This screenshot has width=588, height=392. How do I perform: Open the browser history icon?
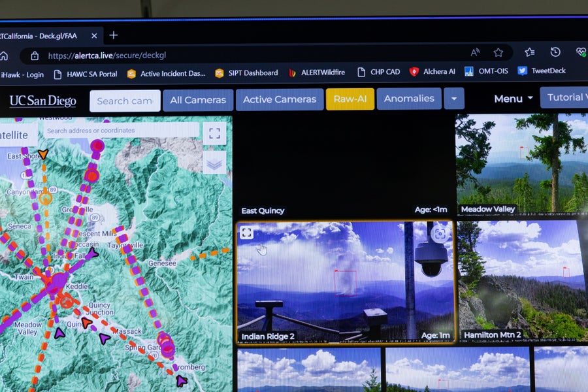coord(555,52)
